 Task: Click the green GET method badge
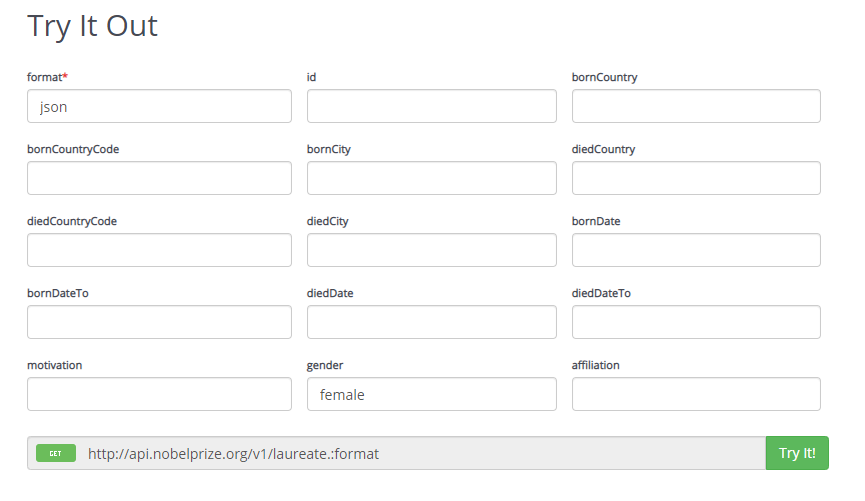[x=56, y=453]
